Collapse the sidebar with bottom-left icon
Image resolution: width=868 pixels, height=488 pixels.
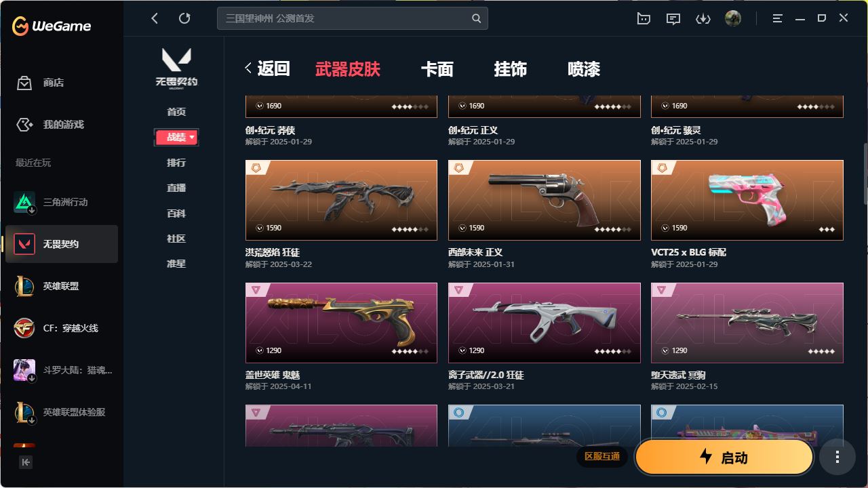click(x=26, y=462)
